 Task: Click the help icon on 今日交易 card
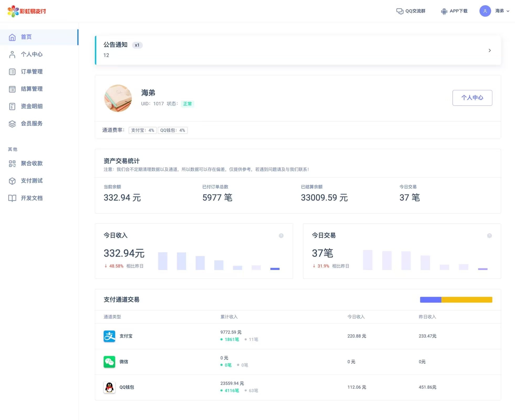coord(489,236)
